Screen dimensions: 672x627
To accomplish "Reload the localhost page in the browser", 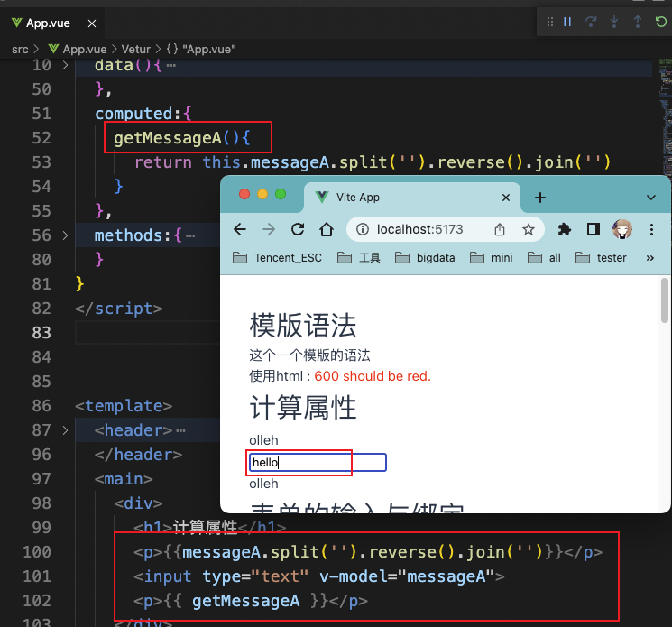I will pos(298,230).
